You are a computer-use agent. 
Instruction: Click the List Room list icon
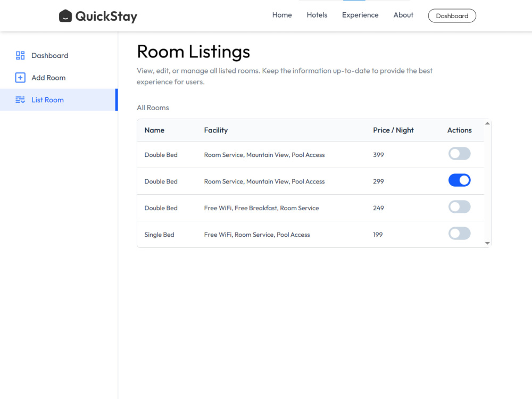click(x=20, y=100)
